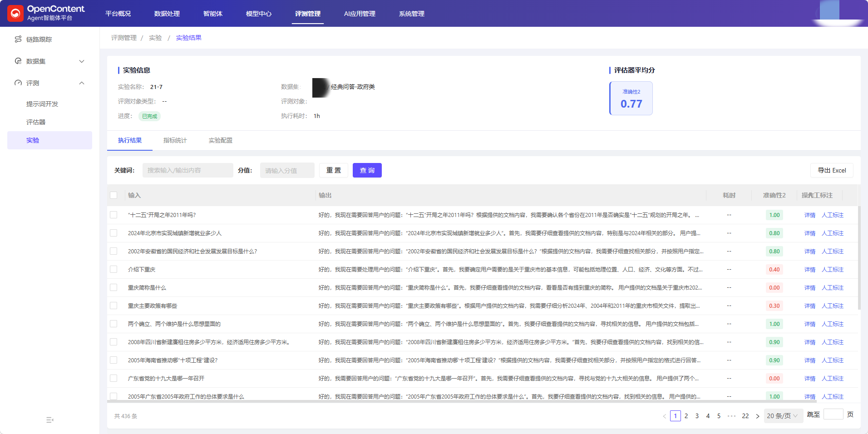Collapse the sidebar with the bottom icon
This screenshot has width=868, height=434.
50,420
